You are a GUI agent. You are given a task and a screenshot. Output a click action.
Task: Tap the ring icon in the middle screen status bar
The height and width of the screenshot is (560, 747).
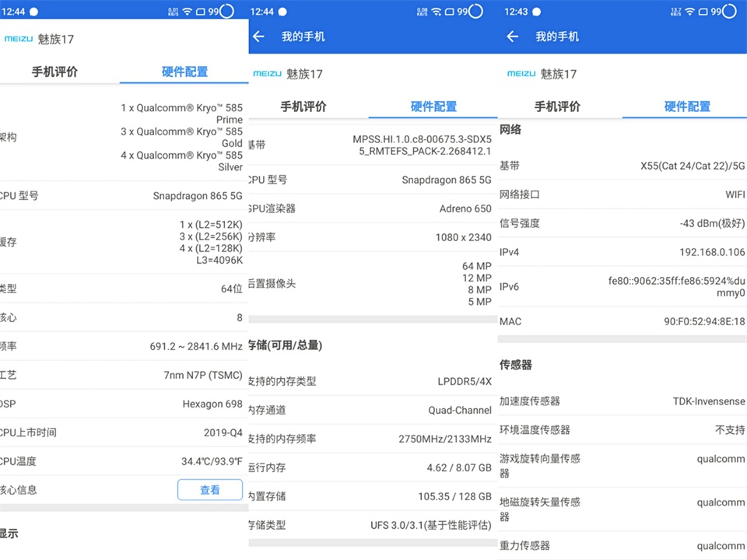point(476,11)
